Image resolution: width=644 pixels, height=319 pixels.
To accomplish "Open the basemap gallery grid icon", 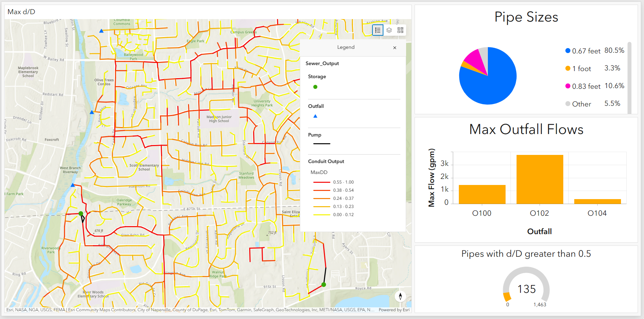I will (400, 30).
